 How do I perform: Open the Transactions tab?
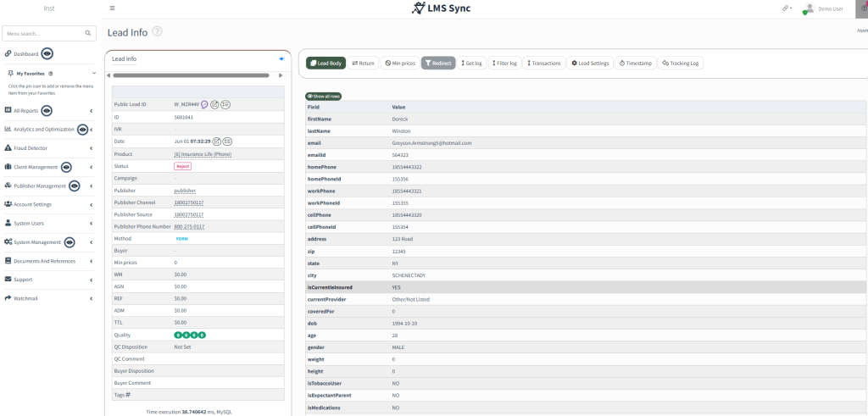pyautogui.click(x=543, y=63)
